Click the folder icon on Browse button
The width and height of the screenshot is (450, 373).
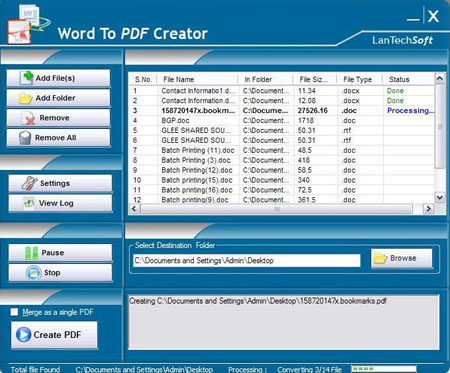380,258
